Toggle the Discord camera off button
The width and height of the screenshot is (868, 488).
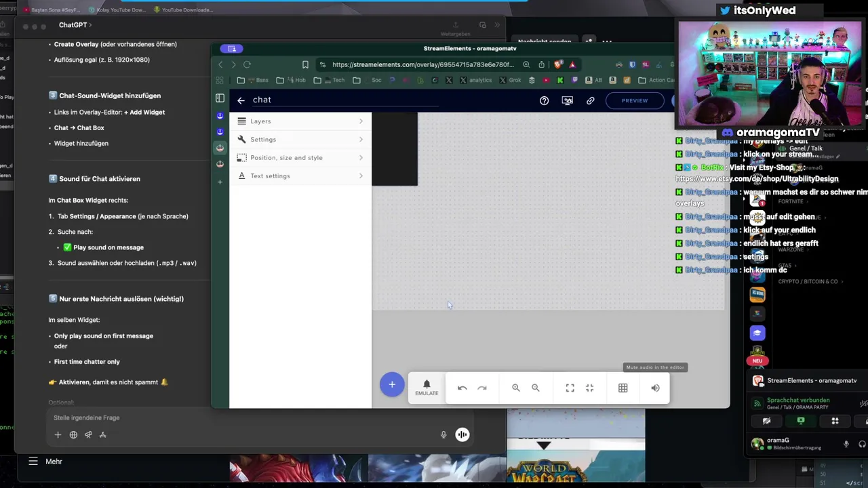click(x=766, y=421)
